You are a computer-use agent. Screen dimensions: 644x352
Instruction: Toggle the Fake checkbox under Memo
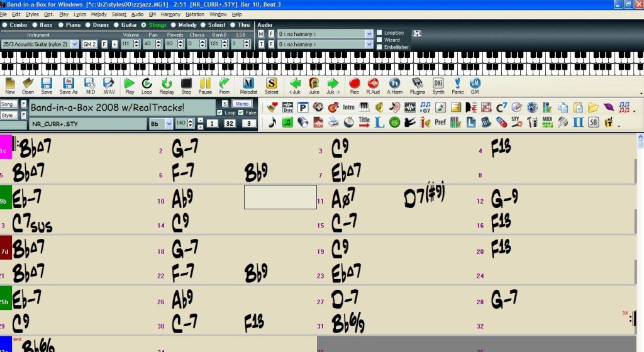click(241, 113)
